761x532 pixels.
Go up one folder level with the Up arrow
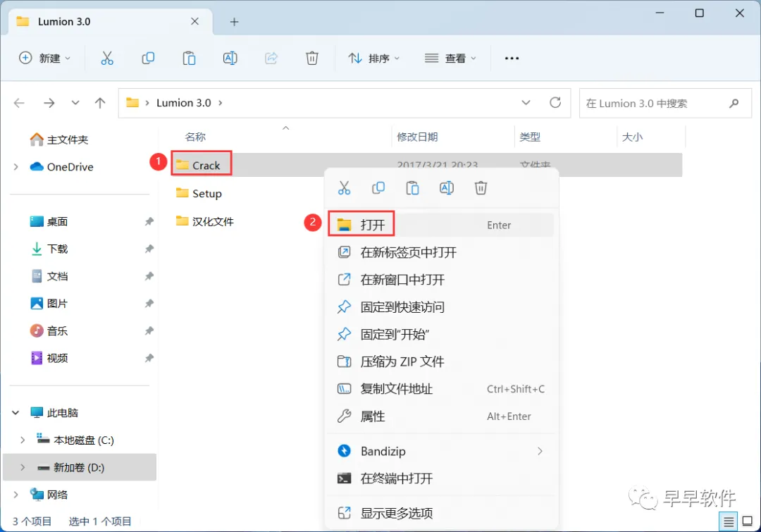[x=100, y=103]
